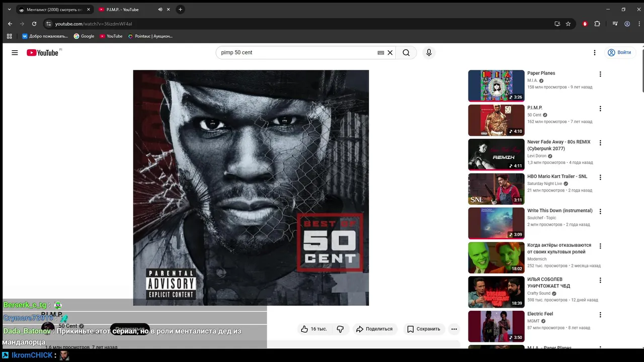Open the Google bookmark
Viewport: 644px width, 362px height.
[84, 36]
